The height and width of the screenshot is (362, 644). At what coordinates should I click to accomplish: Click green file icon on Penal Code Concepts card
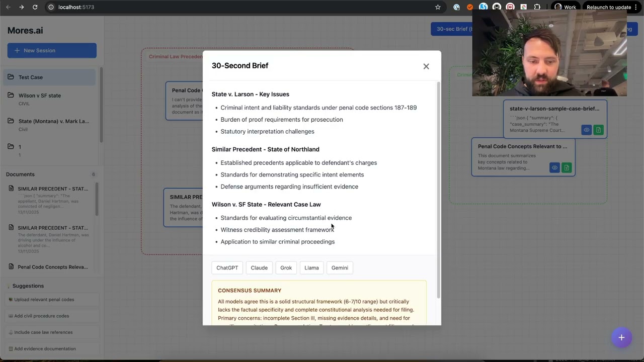[x=567, y=167]
